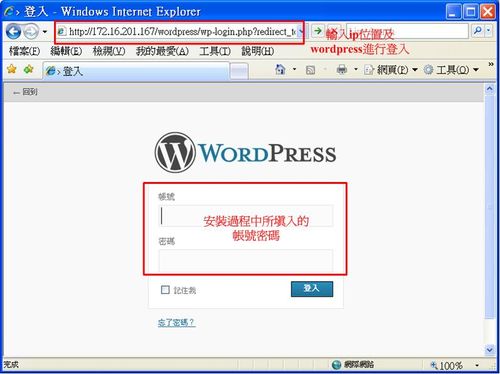Click the scrollbar down arrow

click(489, 350)
